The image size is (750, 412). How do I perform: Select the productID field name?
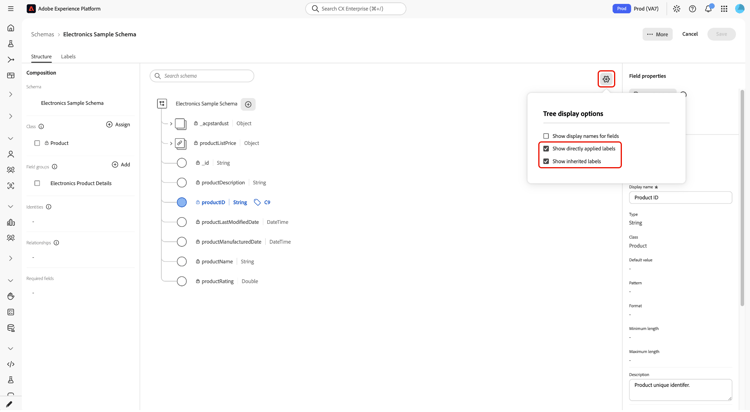click(x=213, y=202)
